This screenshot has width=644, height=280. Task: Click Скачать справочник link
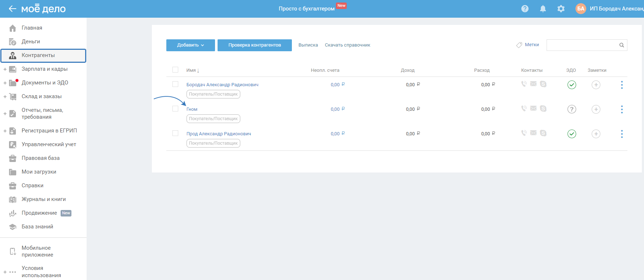(x=347, y=45)
